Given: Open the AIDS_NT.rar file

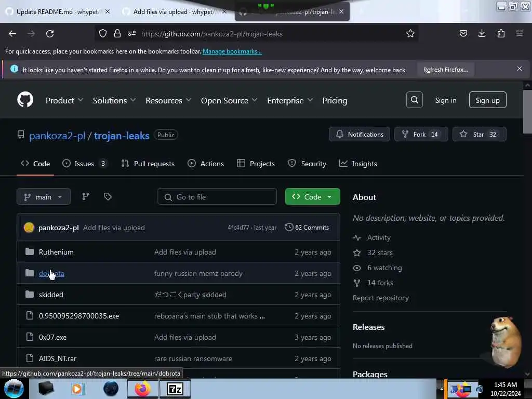Looking at the screenshot, I should tap(57, 358).
